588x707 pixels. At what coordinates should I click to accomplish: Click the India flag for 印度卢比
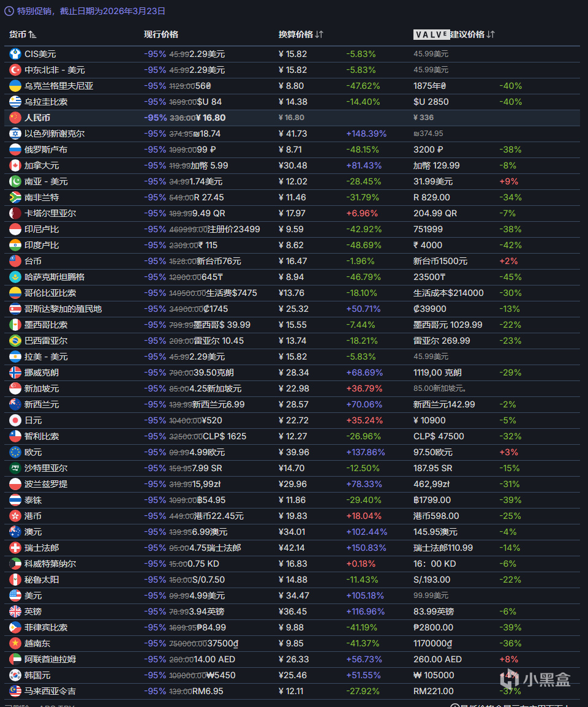point(15,245)
